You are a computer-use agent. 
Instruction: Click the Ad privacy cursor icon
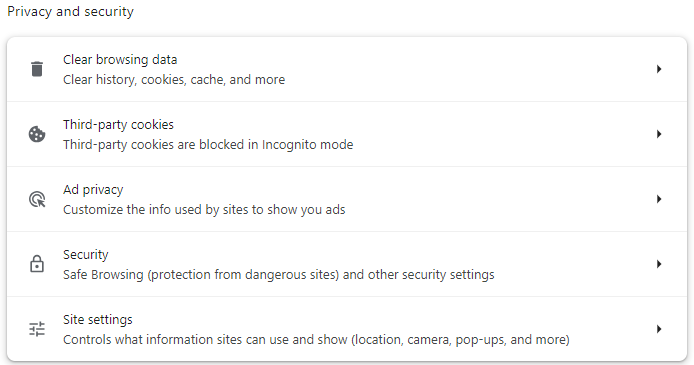(x=37, y=199)
